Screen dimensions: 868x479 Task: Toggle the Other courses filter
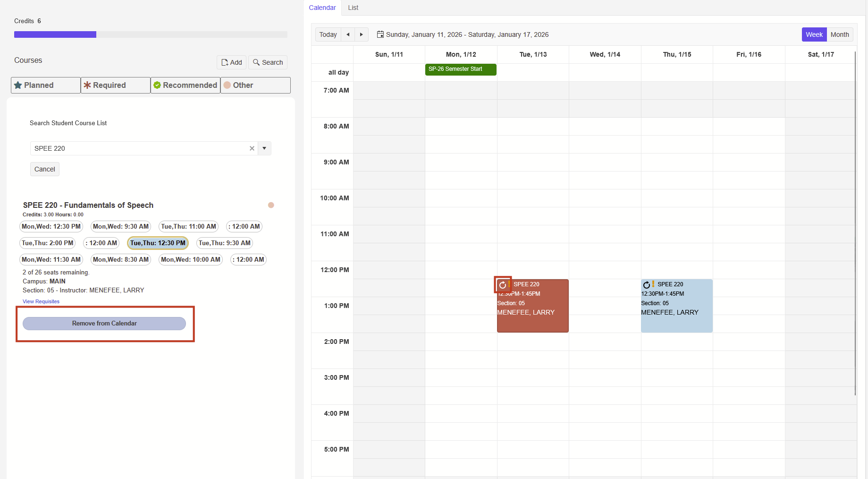255,85
